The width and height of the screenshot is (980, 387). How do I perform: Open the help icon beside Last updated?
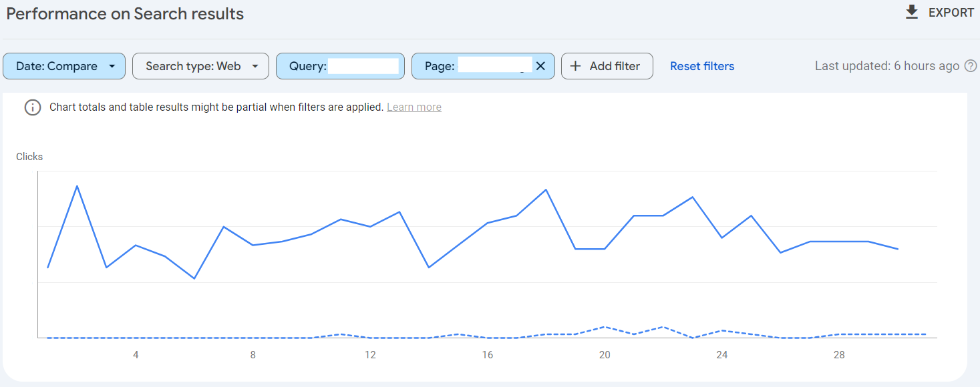tap(971, 66)
